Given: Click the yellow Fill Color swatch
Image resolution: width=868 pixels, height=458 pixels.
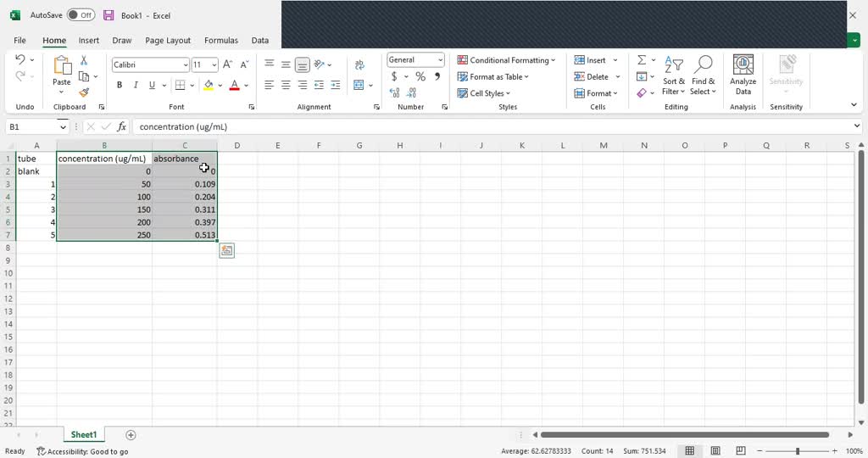Looking at the screenshot, I should 209,85.
